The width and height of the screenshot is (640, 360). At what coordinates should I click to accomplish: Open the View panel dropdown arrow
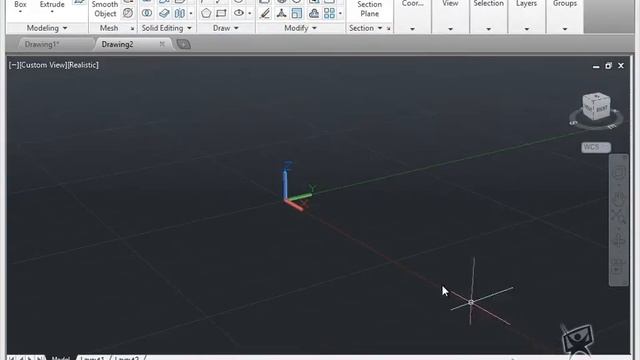450,29
